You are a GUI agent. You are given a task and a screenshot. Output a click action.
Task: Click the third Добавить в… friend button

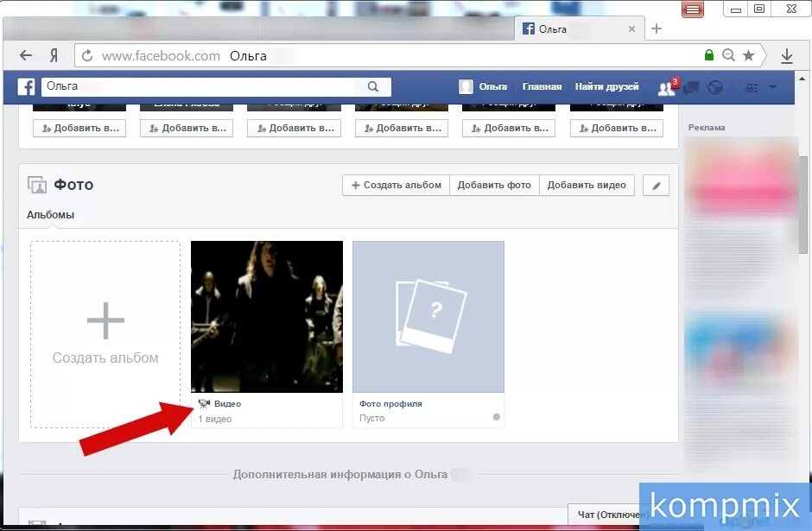294,129
